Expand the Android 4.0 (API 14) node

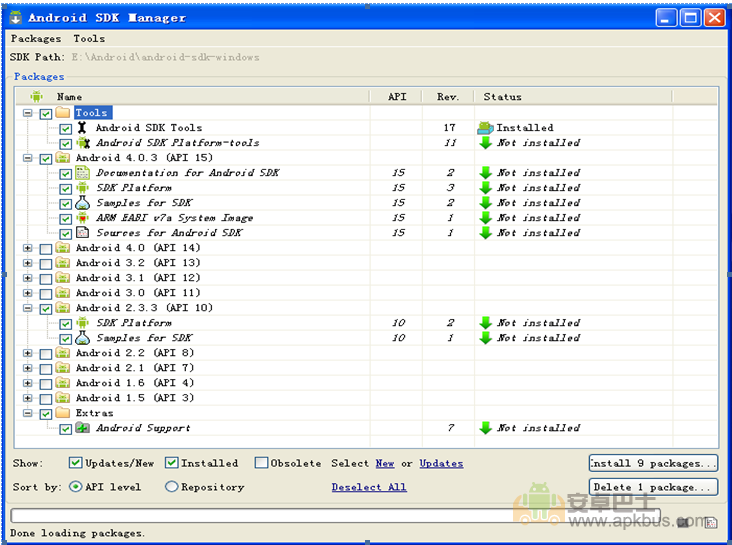pyautogui.click(x=28, y=248)
